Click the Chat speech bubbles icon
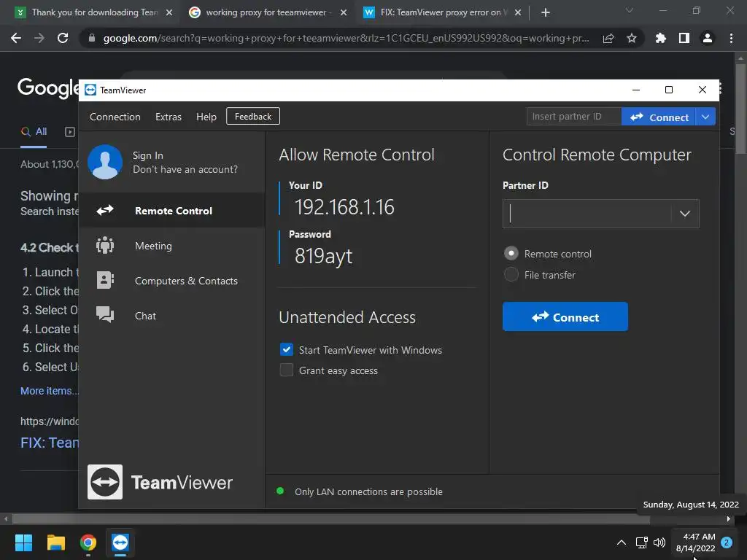This screenshot has width=747, height=560. click(105, 315)
